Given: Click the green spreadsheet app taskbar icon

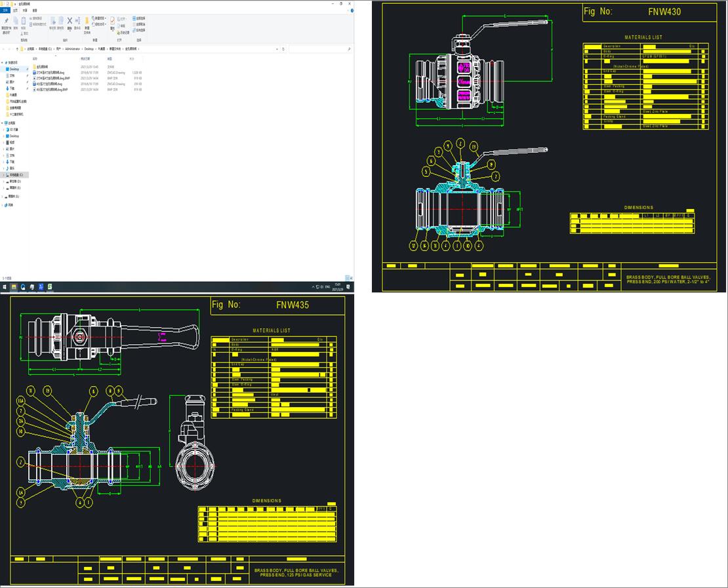Looking at the screenshot, I should (x=50, y=287).
